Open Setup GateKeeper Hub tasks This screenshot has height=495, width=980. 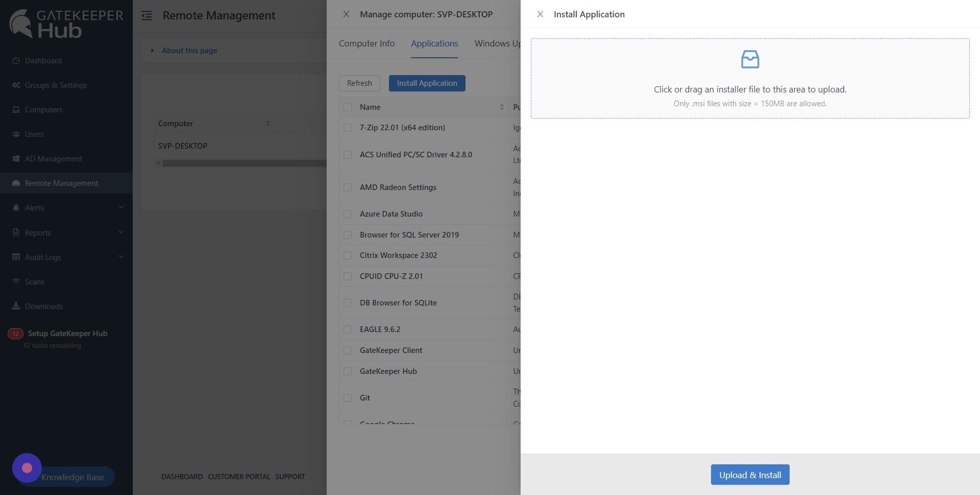(x=67, y=334)
